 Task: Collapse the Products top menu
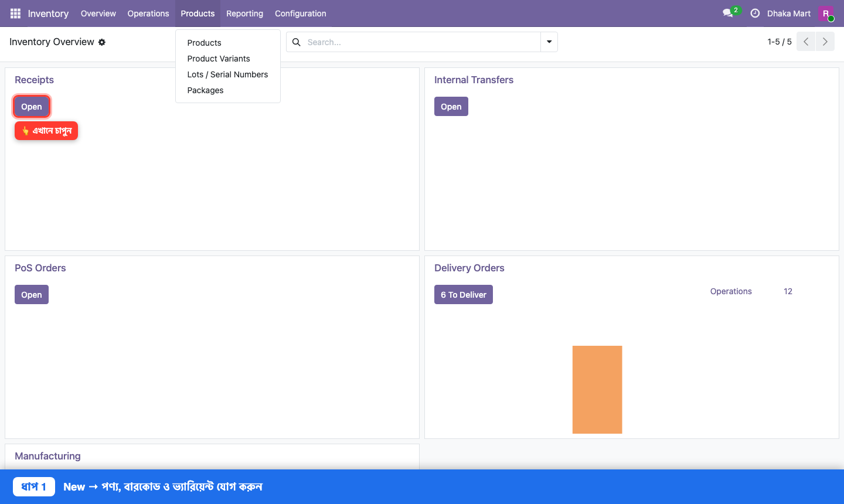[x=198, y=13]
